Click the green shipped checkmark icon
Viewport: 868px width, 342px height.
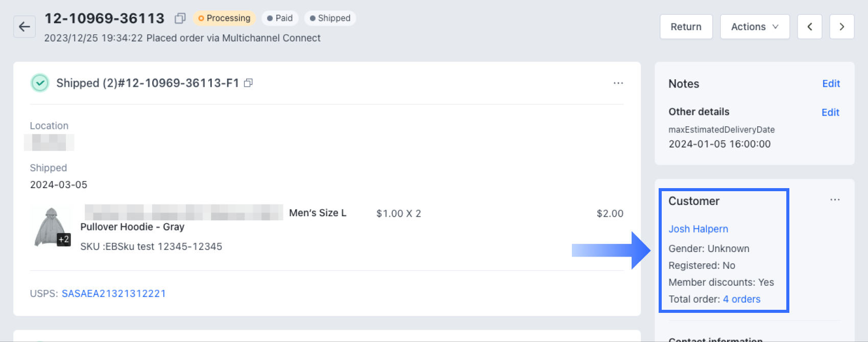point(39,83)
